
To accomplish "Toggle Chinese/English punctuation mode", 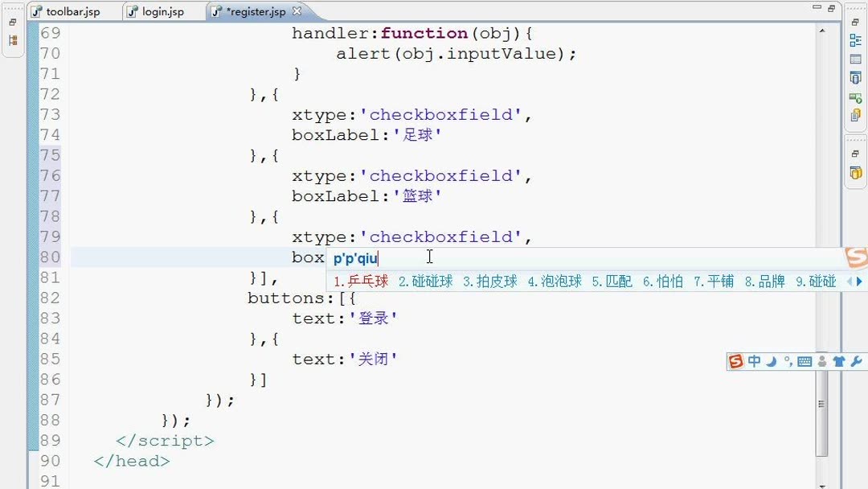I will coord(788,361).
